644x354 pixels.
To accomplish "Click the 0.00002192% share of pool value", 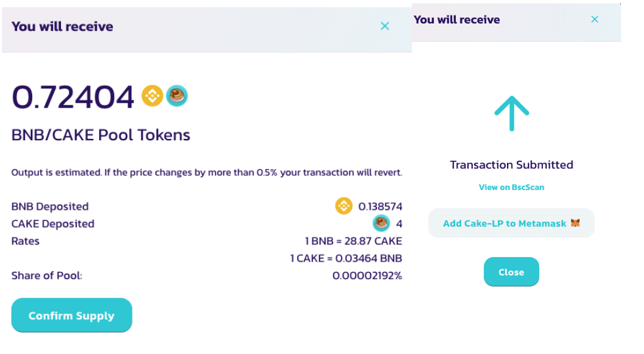I will click(367, 275).
